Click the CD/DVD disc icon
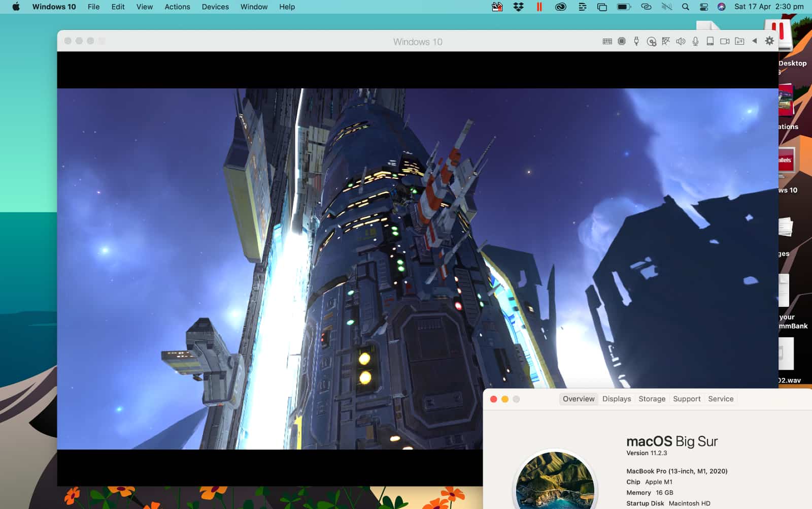812x509 pixels. tap(651, 42)
